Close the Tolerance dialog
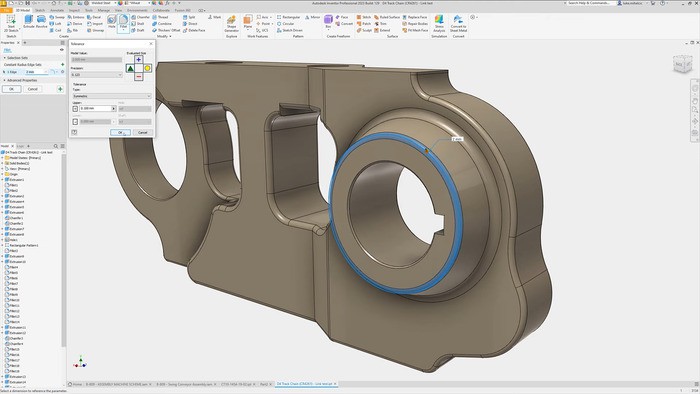 coord(151,44)
